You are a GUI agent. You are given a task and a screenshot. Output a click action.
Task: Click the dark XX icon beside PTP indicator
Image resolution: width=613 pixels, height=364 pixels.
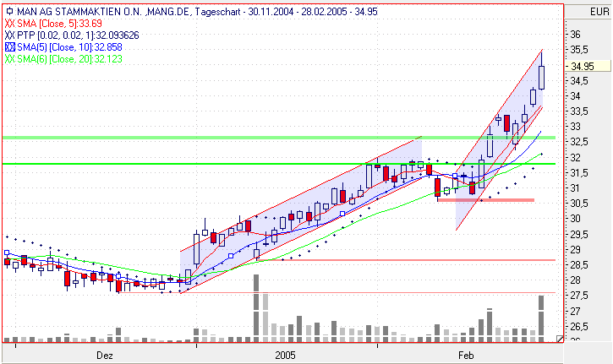coord(10,35)
